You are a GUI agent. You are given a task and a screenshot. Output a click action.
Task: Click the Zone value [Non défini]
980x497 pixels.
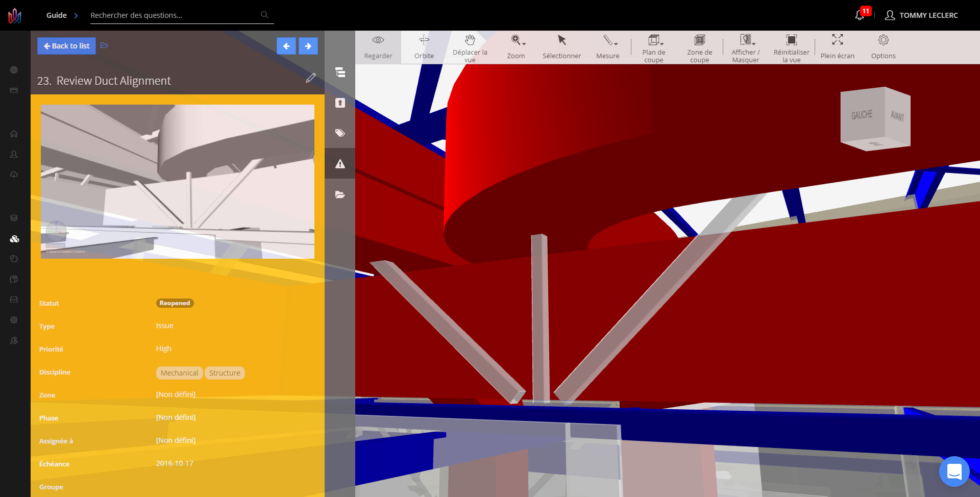click(176, 394)
